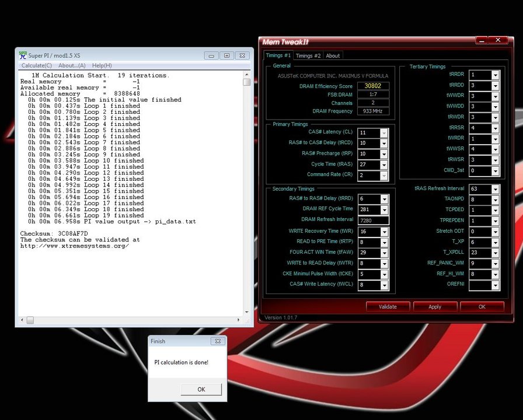Close the Finish dialog with X

point(218,341)
